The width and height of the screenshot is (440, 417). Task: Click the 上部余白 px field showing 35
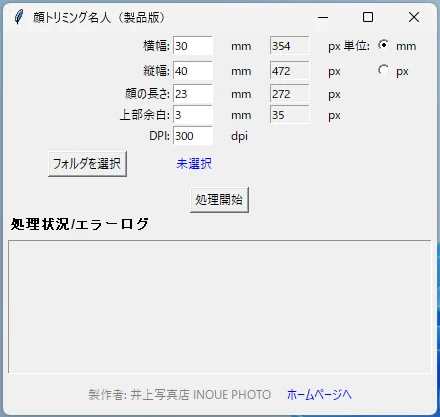pos(290,115)
